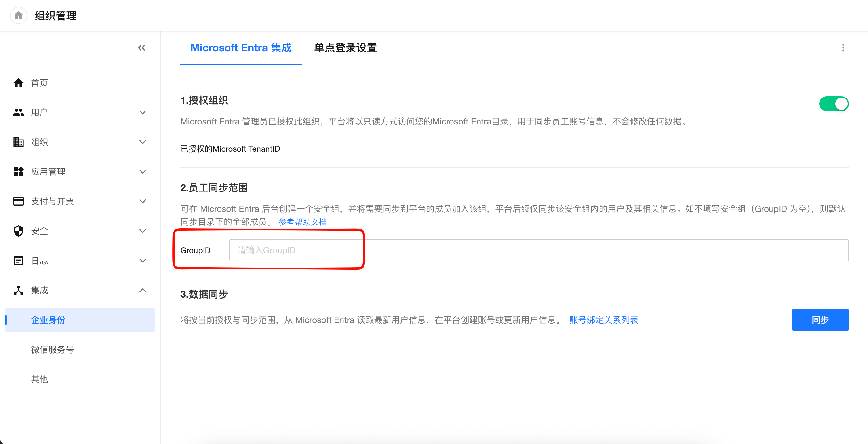Viewport: 868px width, 444px height.
Task: Open the 账号绑定关系列表 link
Action: [604, 320]
